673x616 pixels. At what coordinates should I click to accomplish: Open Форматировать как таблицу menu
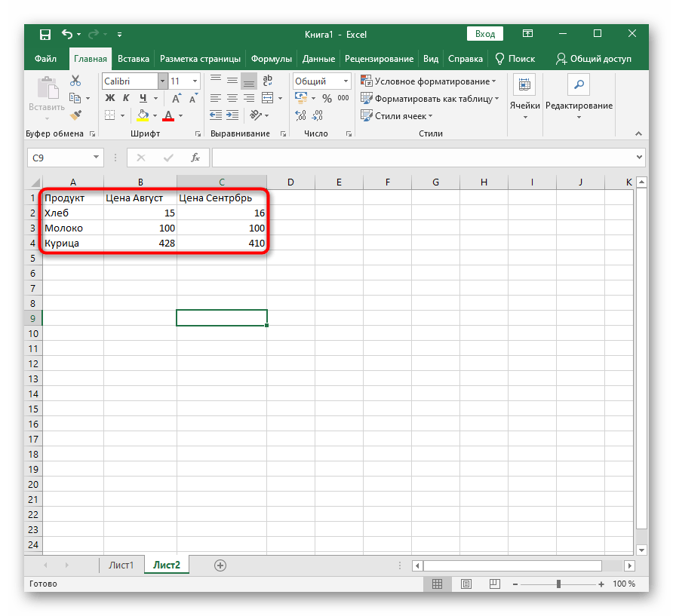point(429,99)
